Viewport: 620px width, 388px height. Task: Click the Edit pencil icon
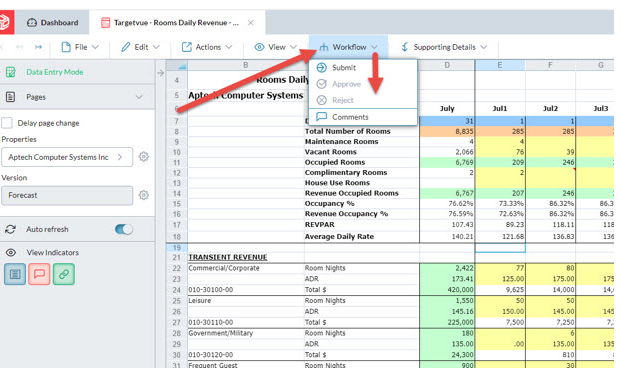(x=126, y=47)
